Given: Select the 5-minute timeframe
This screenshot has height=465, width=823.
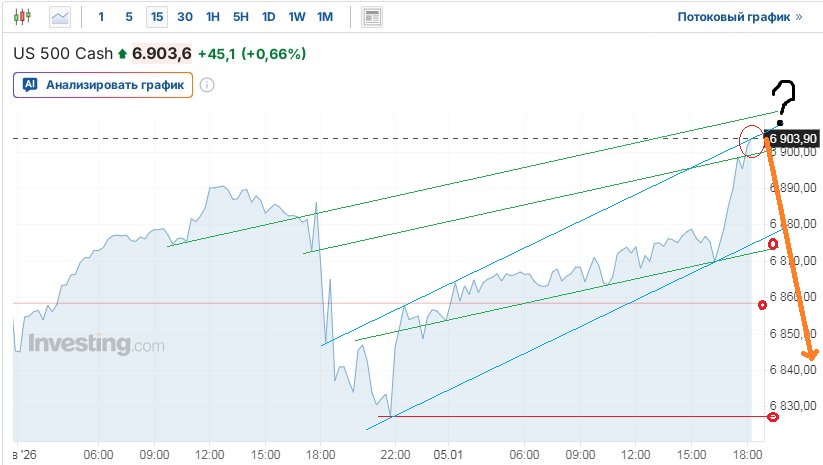Looking at the screenshot, I should point(129,17).
